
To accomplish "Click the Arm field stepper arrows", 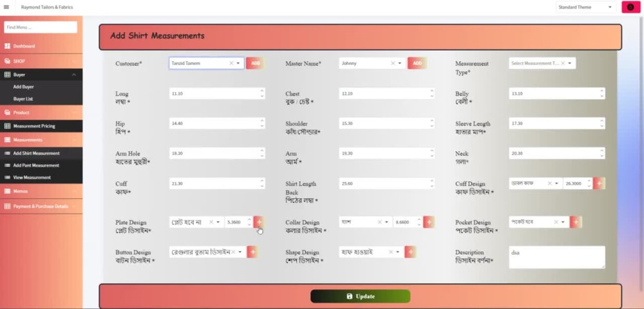I will (432, 153).
